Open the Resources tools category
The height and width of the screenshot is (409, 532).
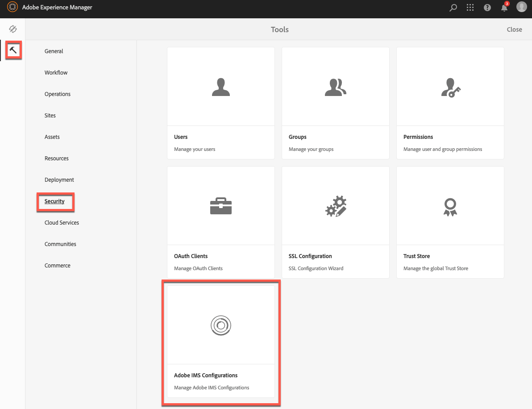(x=56, y=158)
